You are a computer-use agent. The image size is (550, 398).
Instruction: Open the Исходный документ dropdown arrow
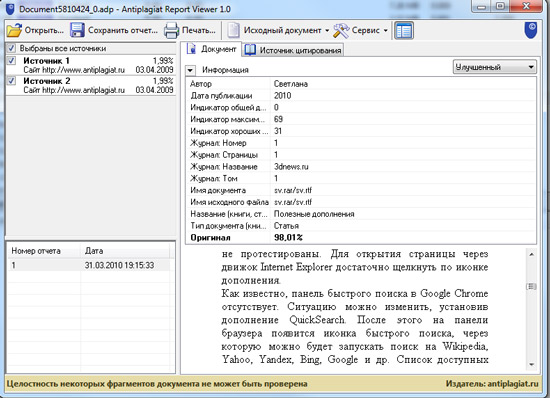327,31
